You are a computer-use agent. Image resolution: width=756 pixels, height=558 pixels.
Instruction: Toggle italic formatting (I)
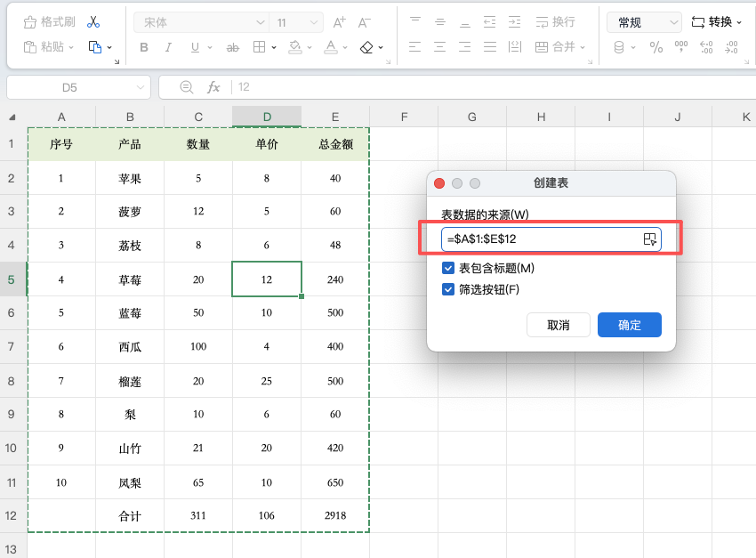(x=168, y=47)
